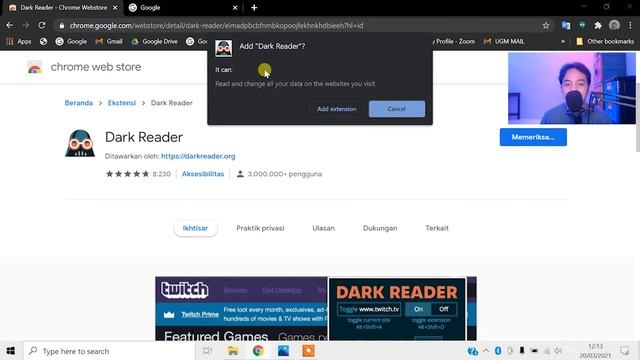Open the taskbar clock and date
This screenshot has height=360, width=640.
tap(595, 351)
